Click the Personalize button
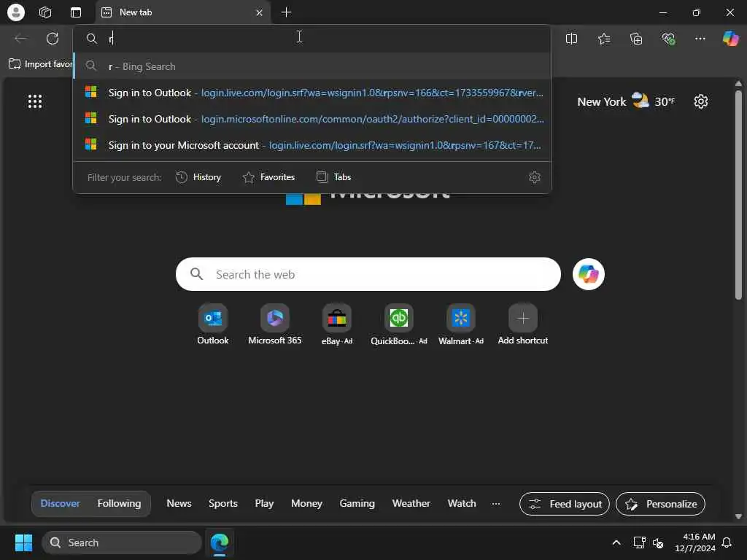Image resolution: width=747 pixels, height=560 pixels. [660, 504]
